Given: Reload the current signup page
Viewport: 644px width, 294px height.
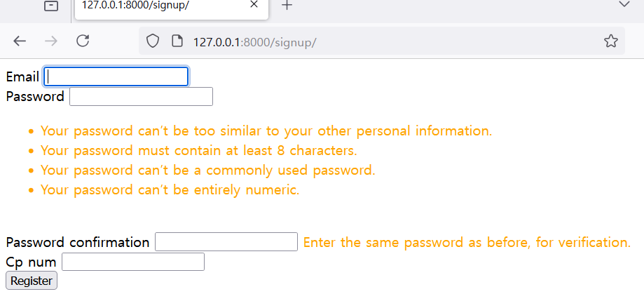Looking at the screenshot, I should pos(83,41).
